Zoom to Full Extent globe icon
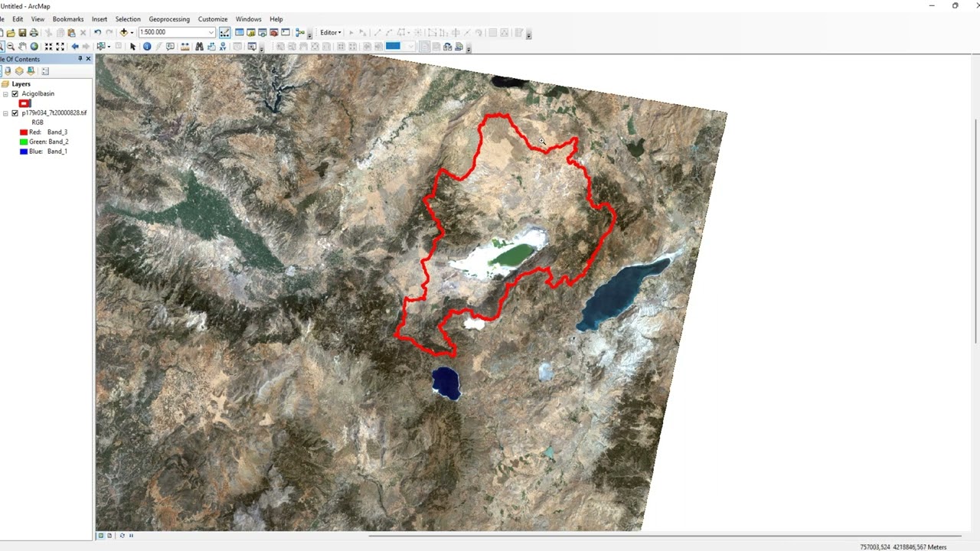Screen dimensions: 980x551 34,47
